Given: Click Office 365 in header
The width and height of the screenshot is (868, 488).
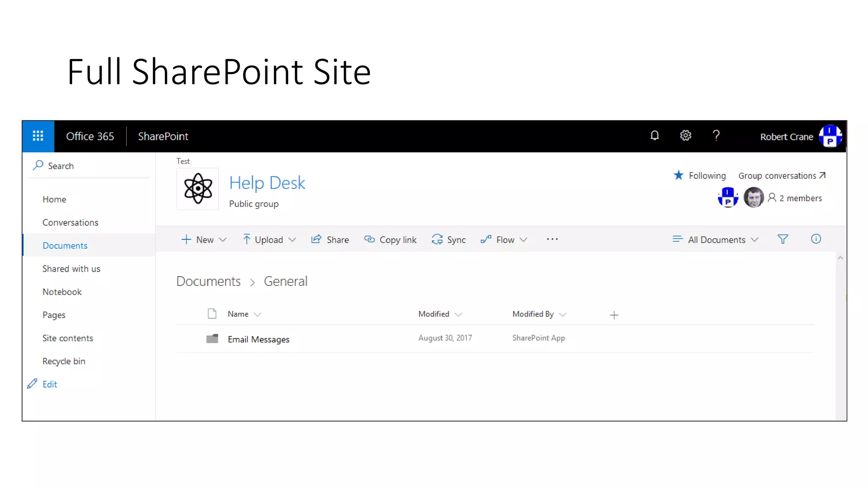Looking at the screenshot, I should tap(90, 136).
